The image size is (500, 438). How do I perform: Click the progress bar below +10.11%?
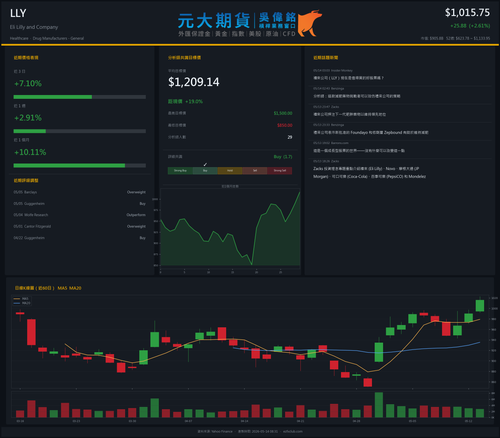(80, 166)
